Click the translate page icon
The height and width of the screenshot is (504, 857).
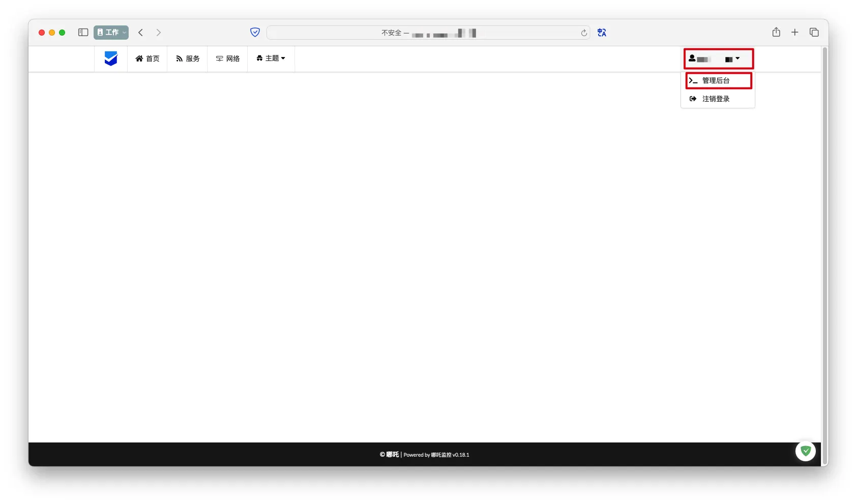pos(602,33)
